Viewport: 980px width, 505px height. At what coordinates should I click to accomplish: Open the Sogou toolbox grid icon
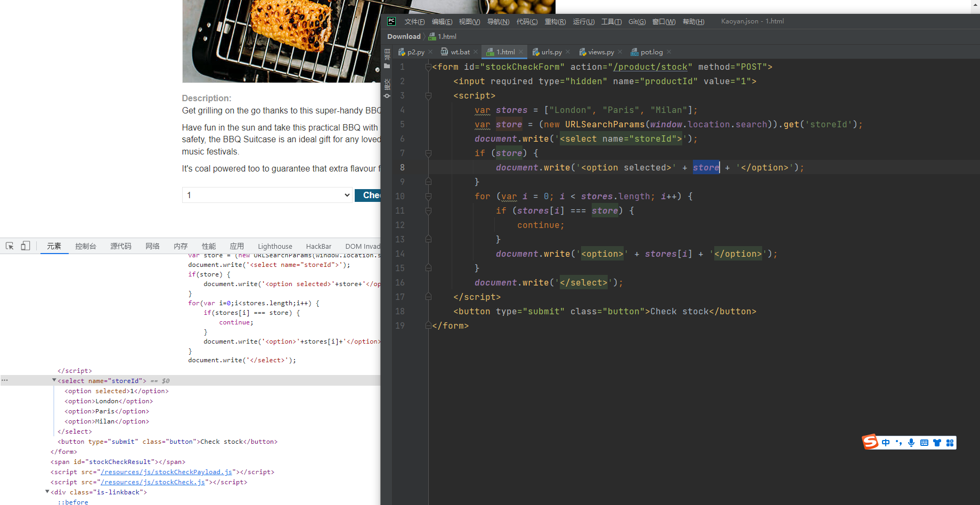coord(950,442)
